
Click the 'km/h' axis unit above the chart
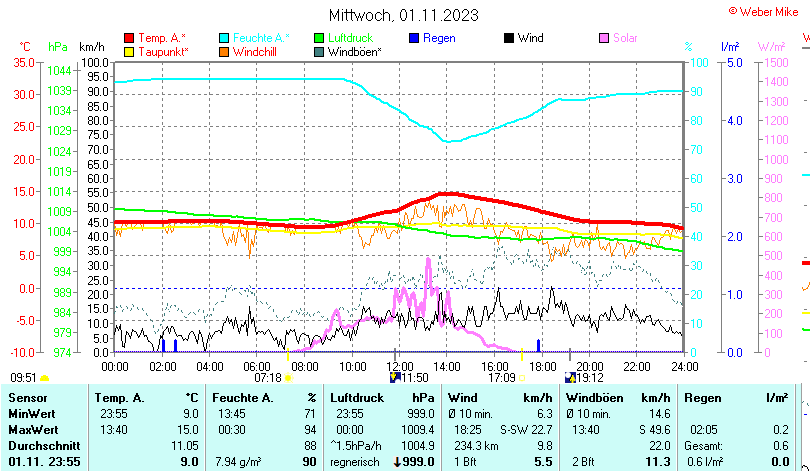91,47
